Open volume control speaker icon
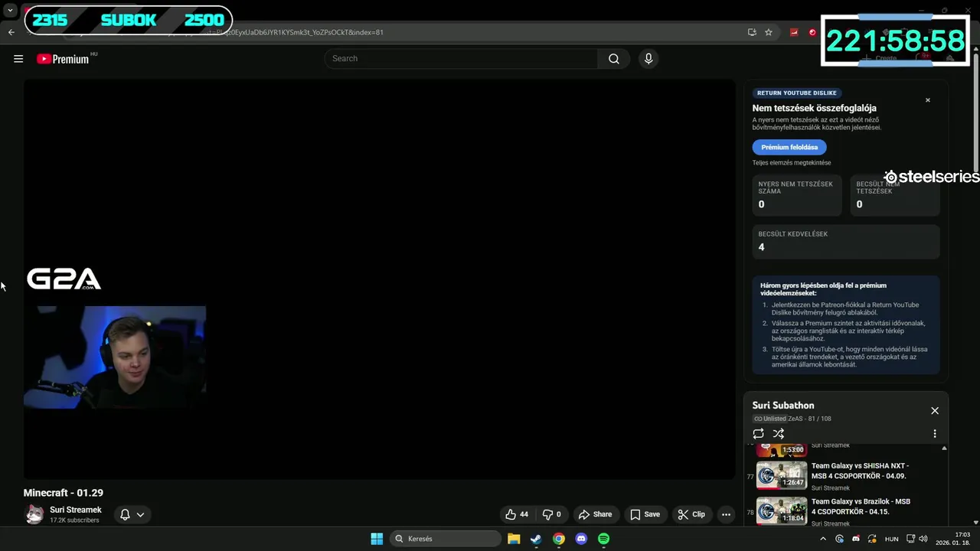980x551 pixels. point(923,539)
